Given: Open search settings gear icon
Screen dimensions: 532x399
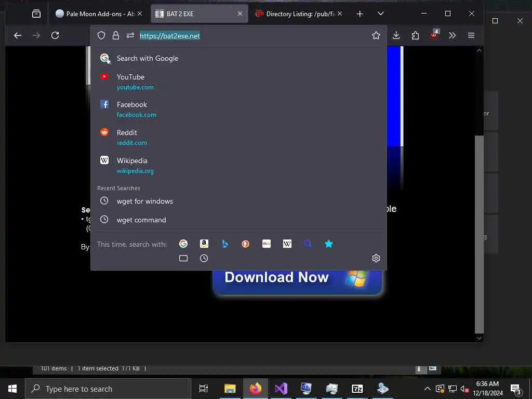Looking at the screenshot, I should 376,259.
